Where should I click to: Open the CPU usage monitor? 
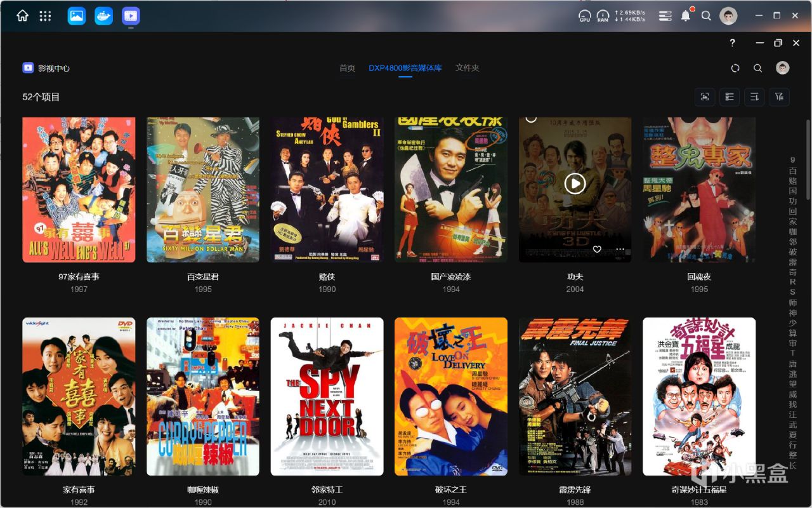click(x=585, y=16)
